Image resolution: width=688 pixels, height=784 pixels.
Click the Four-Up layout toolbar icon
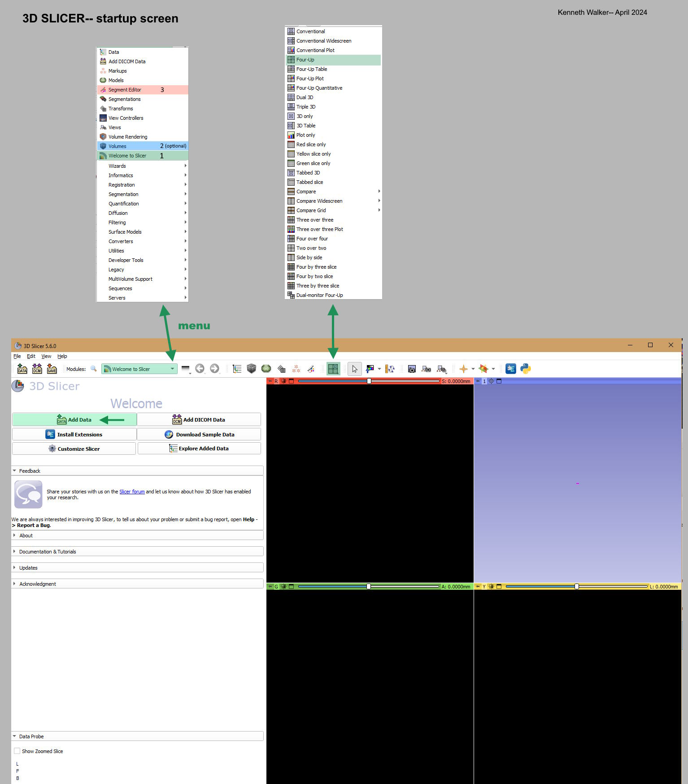333,369
